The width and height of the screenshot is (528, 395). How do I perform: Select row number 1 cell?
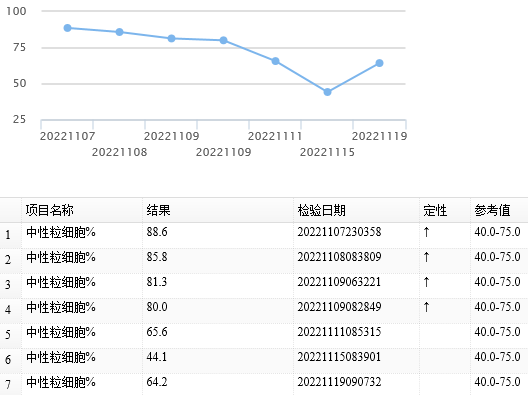[x=10, y=235]
